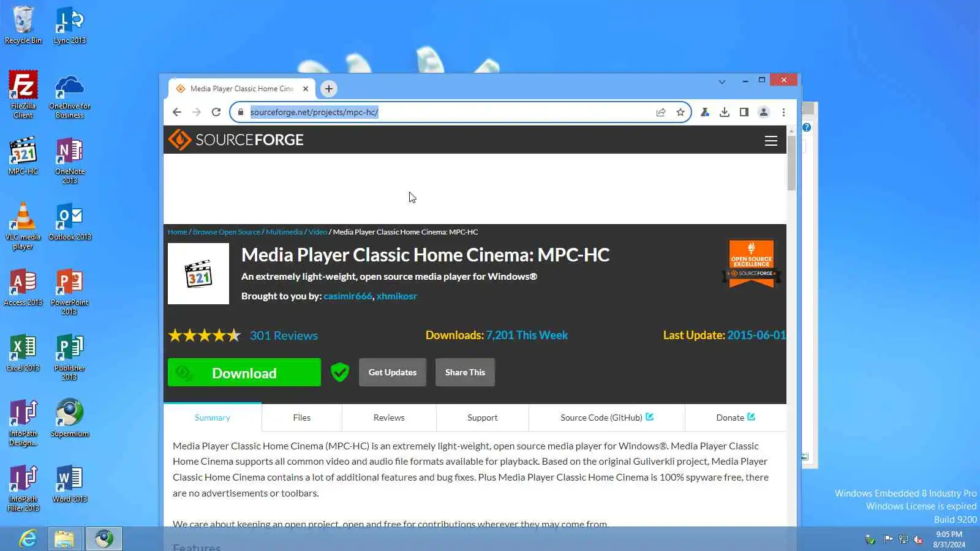Viewport: 980px width, 551px height.
Task: Select the PowerPoint 2013 desktop icon
Action: [x=70, y=291]
